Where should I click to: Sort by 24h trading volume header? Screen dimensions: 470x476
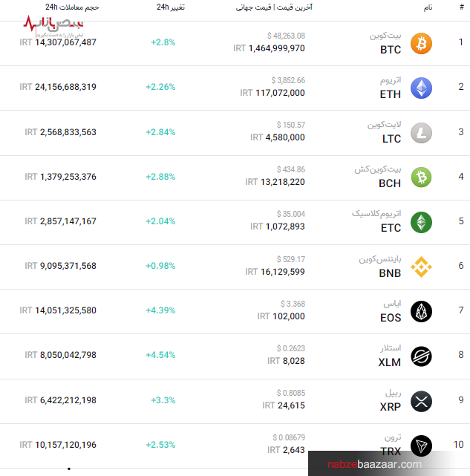point(72,7)
